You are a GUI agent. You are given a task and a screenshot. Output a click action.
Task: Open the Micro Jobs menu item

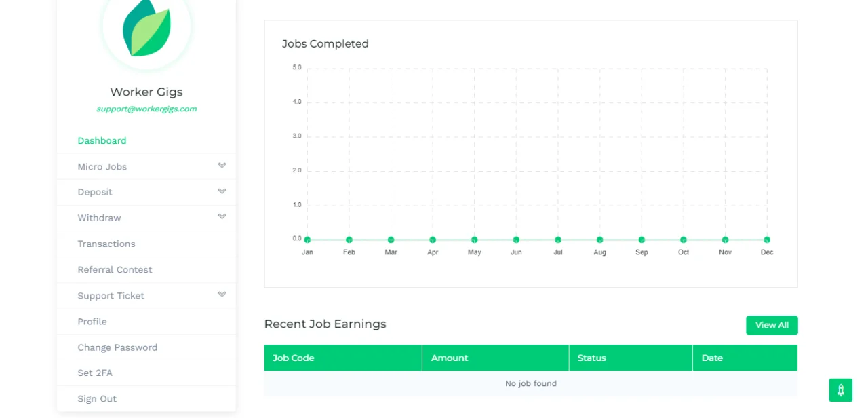point(102,166)
